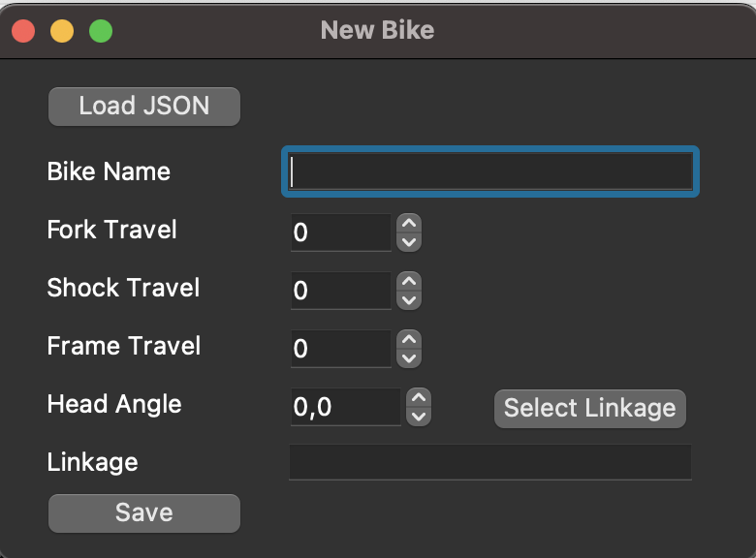
Task: Maximize the New Bike window
Action: pos(101,31)
